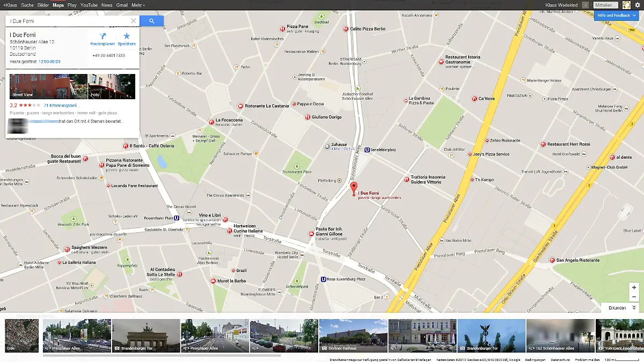Open the Brandenburger Tor photo thumbnail
Image resolution: width=644 pixels, height=362 pixels.
point(145,335)
